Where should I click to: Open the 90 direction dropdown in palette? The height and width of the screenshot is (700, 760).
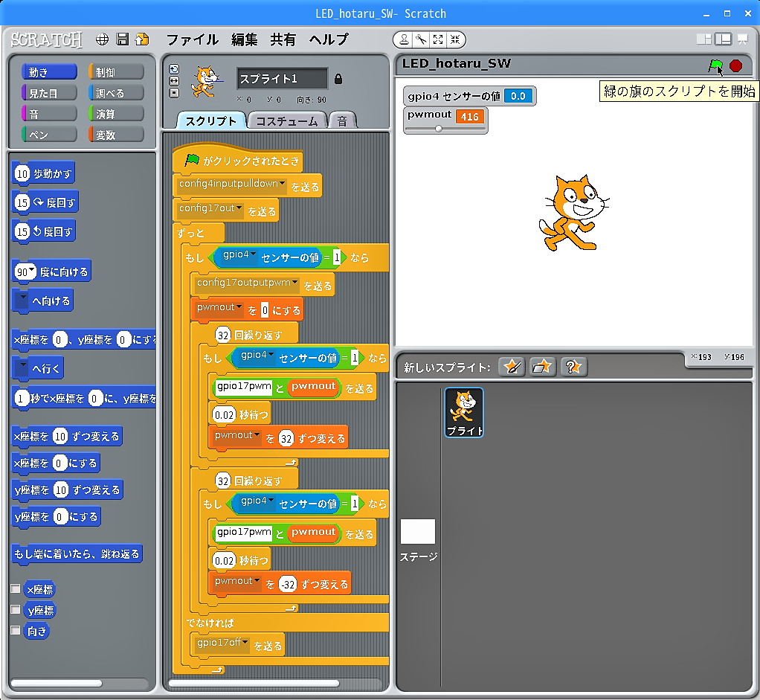[x=31, y=269]
